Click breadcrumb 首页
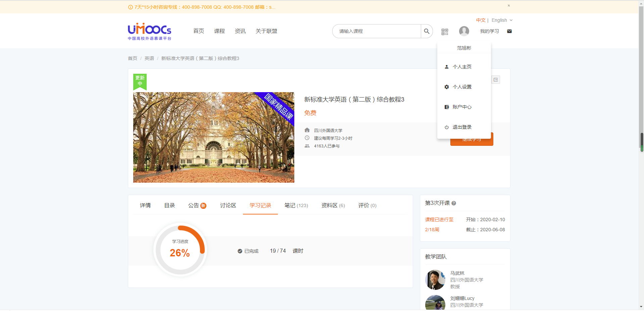644x311 pixels. 133,58
